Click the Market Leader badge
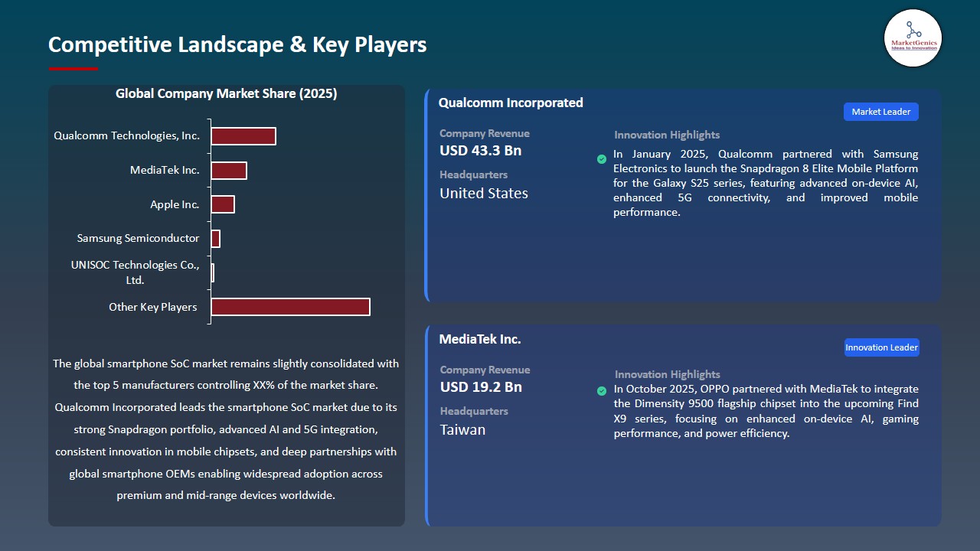This screenshot has height=551, width=980. click(881, 112)
